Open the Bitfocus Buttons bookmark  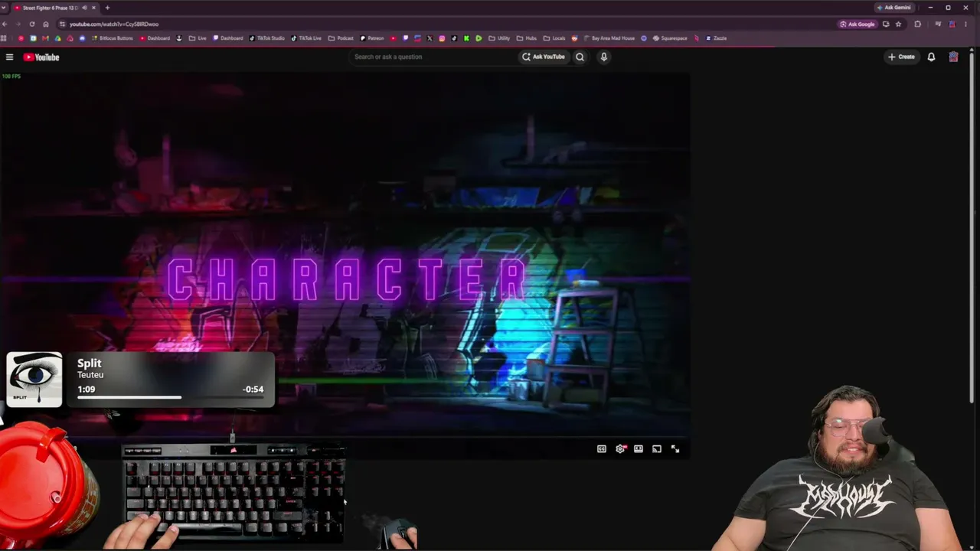(112, 38)
